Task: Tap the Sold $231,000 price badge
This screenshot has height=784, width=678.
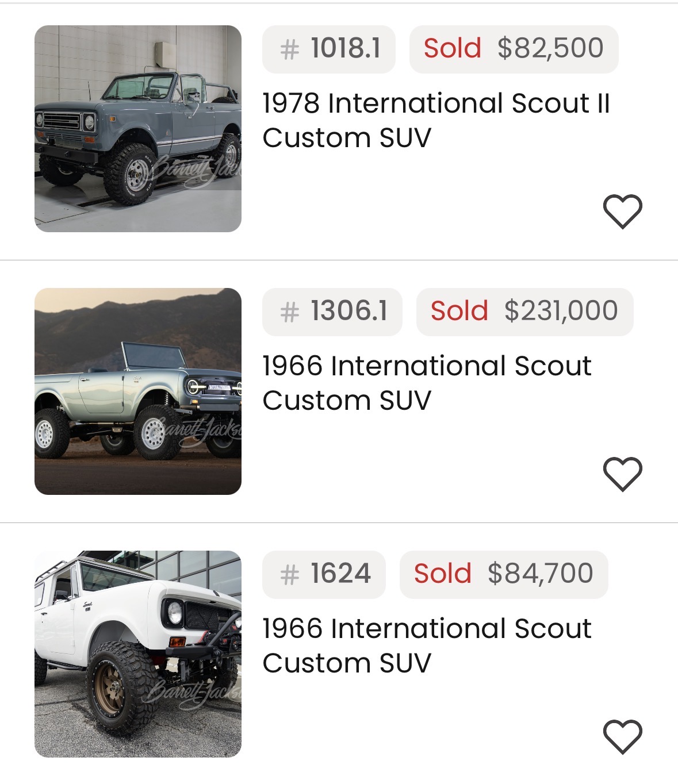Action: tap(524, 312)
